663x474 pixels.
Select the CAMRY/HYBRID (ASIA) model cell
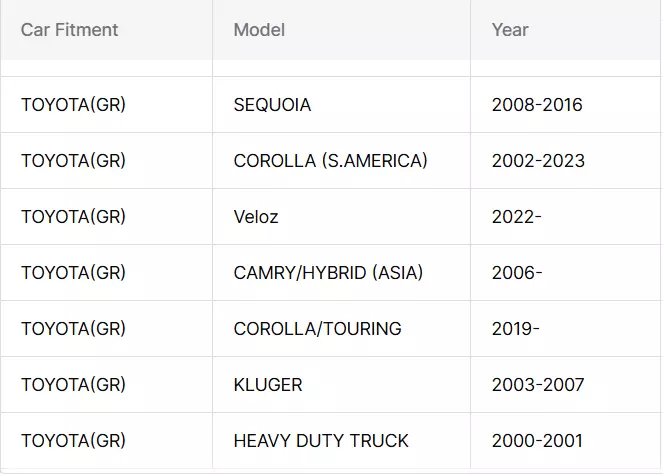point(341,273)
